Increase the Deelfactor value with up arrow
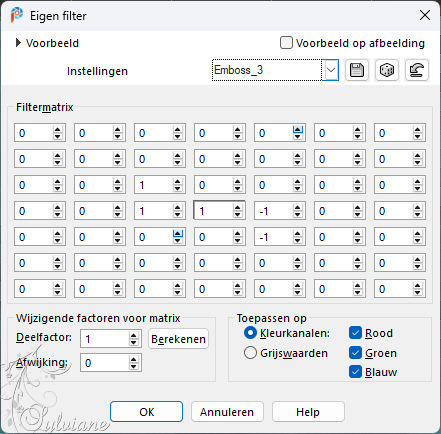Screen dimensions: 441x434 point(133,336)
